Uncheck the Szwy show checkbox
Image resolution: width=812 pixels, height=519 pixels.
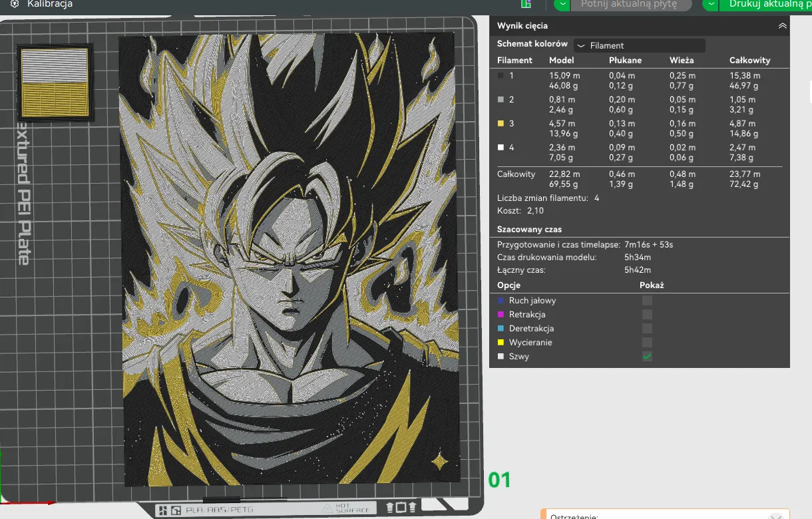pos(647,357)
